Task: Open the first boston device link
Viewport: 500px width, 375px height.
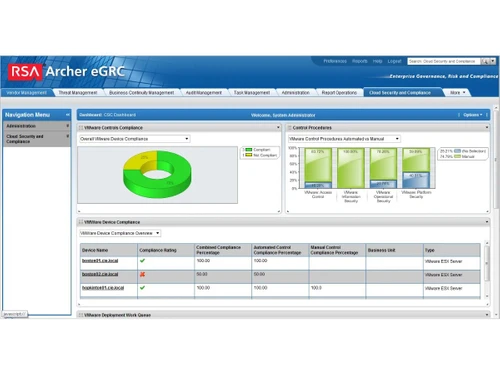Action: [x=100, y=261]
